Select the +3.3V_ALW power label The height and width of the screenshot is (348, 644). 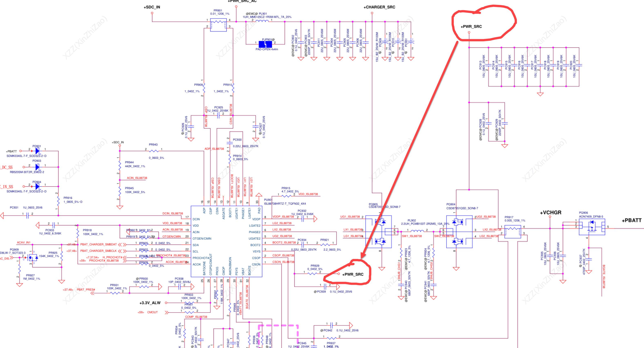(x=150, y=303)
